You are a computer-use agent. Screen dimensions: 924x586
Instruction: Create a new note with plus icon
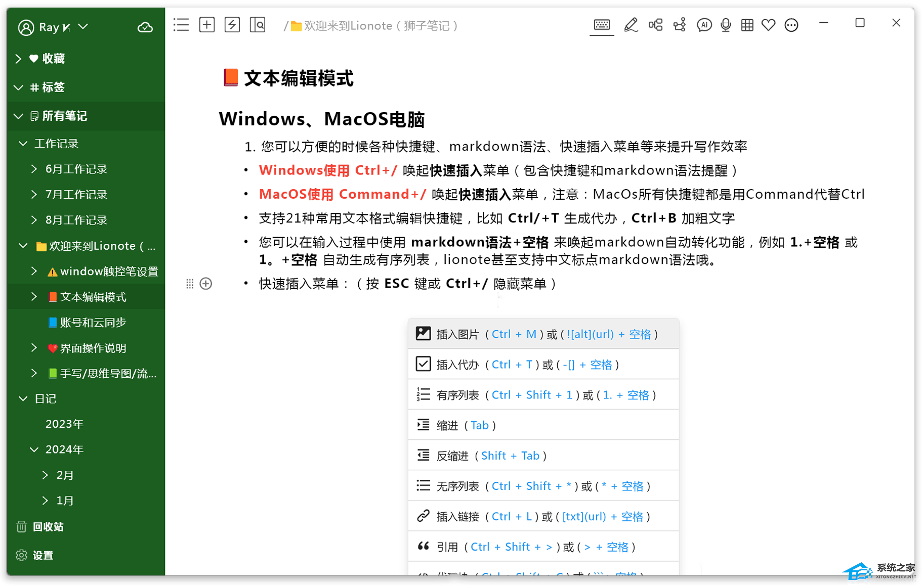pyautogui.click(x=207, y=25)
